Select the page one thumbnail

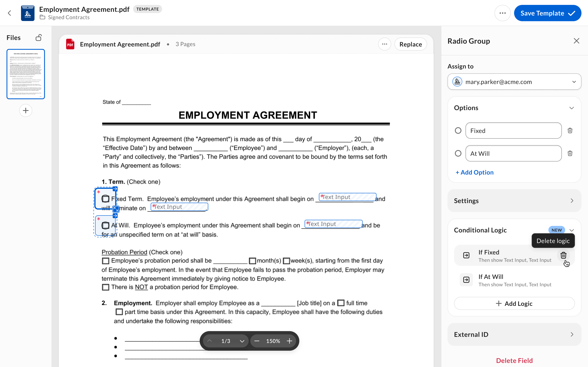26,74
